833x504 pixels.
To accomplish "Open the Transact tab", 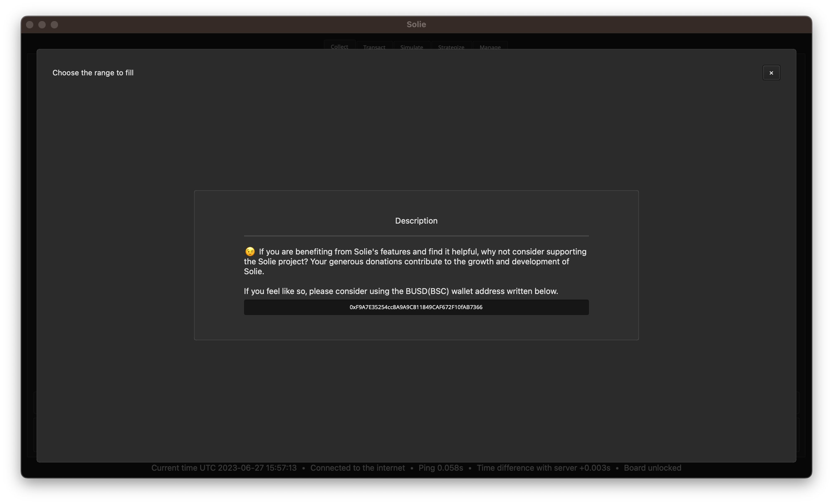I will [374, 47].
